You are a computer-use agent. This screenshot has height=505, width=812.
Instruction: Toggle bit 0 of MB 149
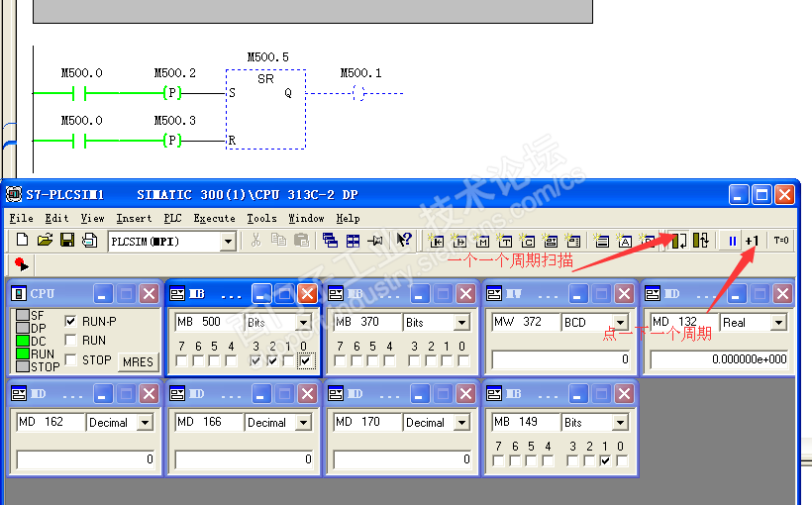(x=622, y=460)
